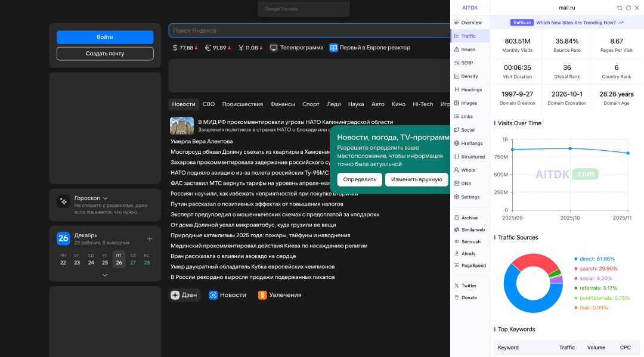Click the search: 29.90% legend entry
The height and width of the screenshot is (357, 644).
[x=596, y=269]
